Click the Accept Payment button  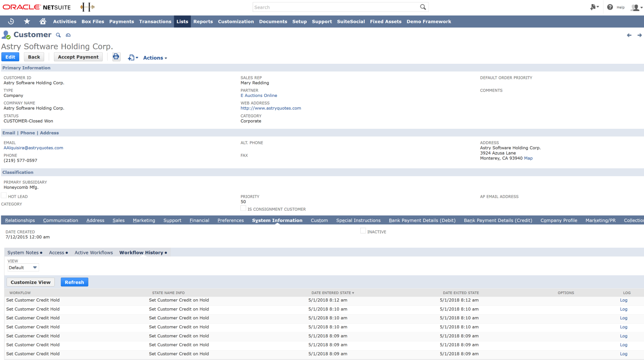click(x=78, y=57)
